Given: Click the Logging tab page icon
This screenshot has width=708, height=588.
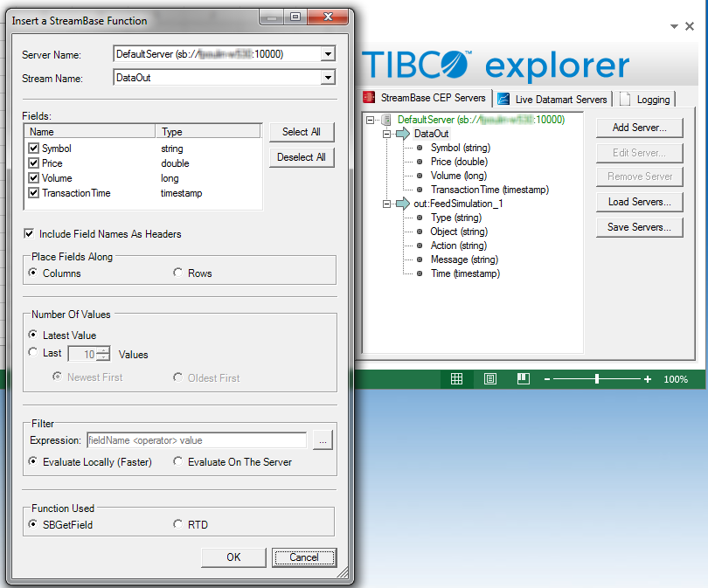Looking at the screenshot, I should [x=625, y=99].
